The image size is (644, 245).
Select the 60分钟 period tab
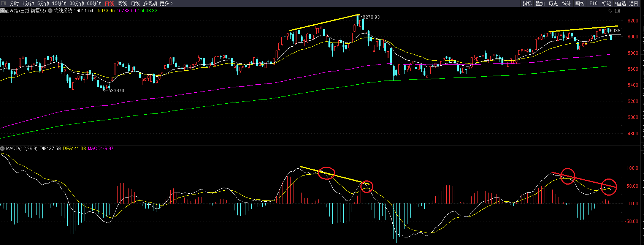tap(94, 3)
